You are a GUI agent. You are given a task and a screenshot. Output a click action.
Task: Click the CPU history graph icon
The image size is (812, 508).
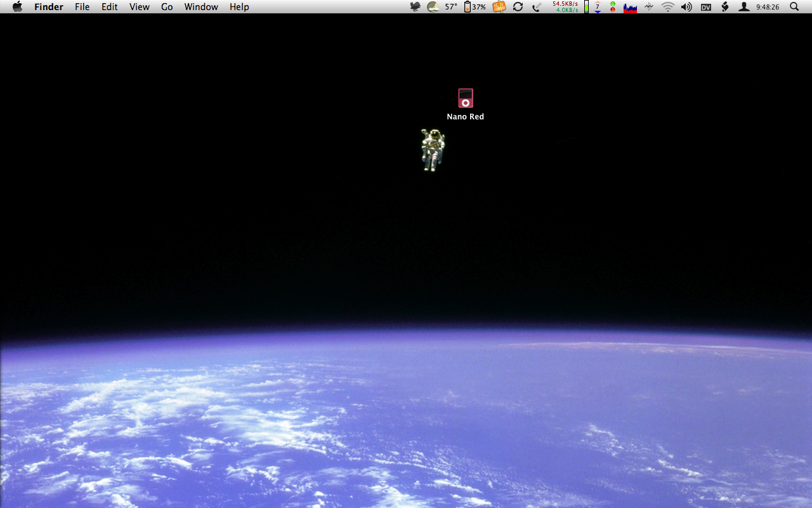[x=630, y=7]
